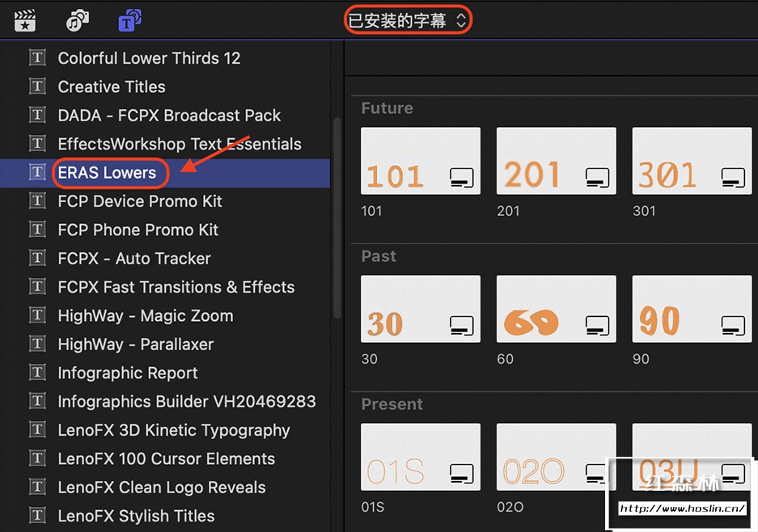Image resolution: width=758 pixels, height=532 pixels.
Task: Select FCP Phone Promo Kit
Action: pos(138,230)
